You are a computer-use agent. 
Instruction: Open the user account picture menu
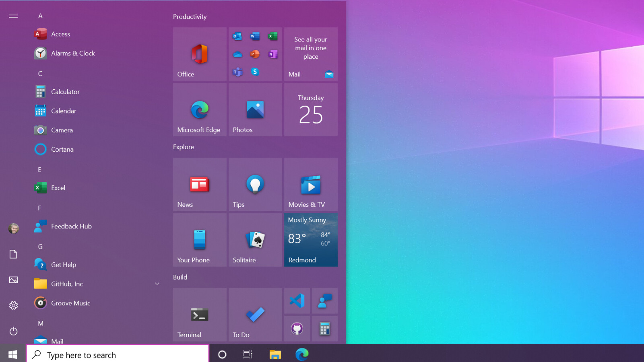coord(13,228)
